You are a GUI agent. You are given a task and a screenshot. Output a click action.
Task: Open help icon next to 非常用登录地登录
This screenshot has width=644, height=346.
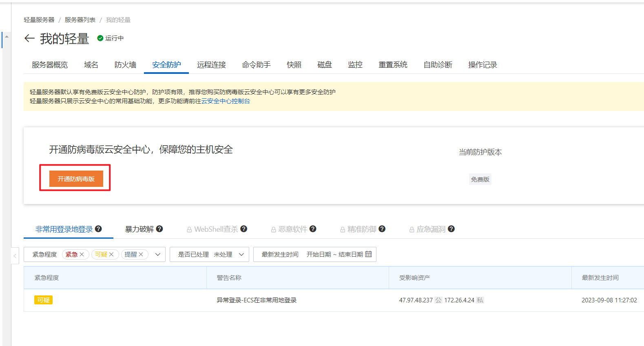tap(98, 229)
